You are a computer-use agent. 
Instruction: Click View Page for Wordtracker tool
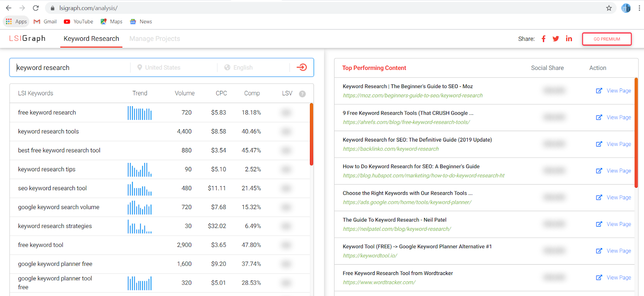point(619,277)
